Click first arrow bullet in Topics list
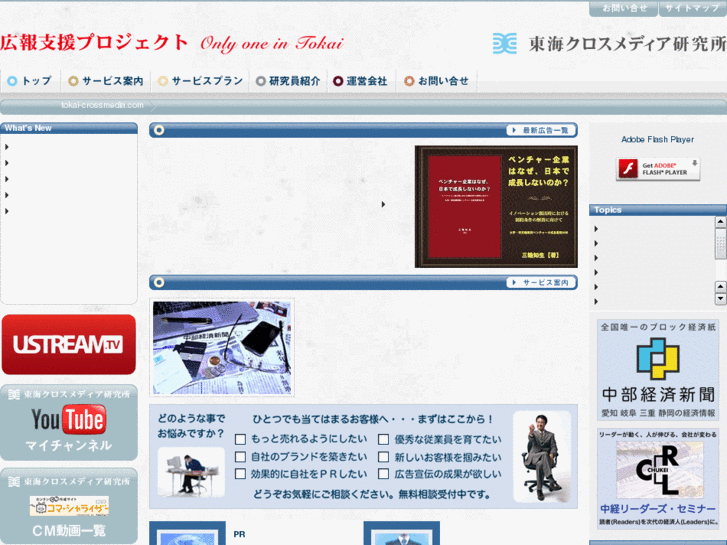 click(596, 229)
